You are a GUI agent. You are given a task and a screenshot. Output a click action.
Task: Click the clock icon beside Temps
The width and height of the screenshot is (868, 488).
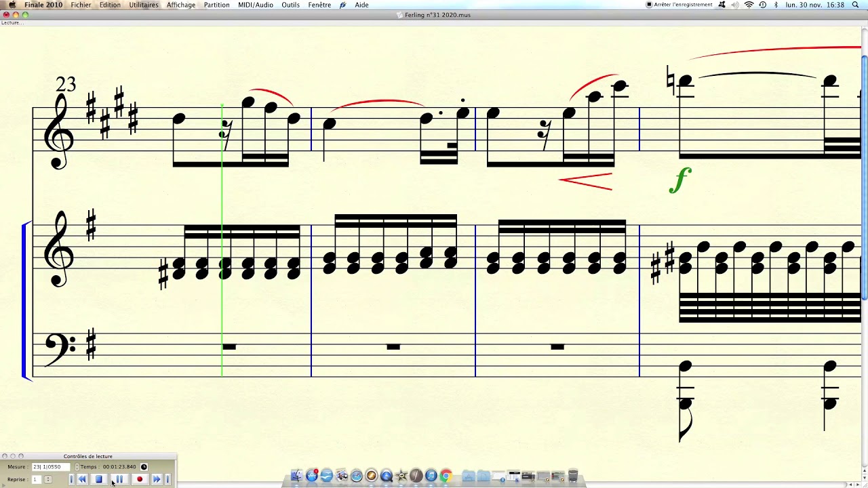point(144,466)
